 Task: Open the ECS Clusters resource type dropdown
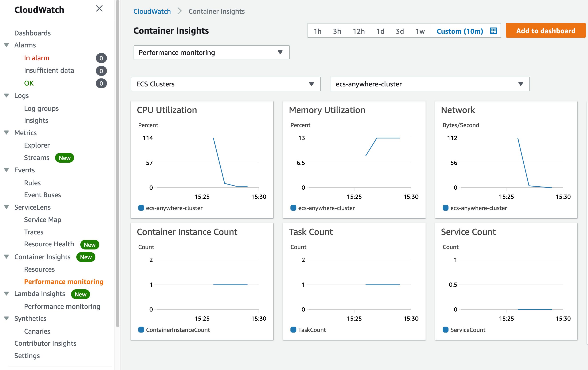[x=226, y=84]
